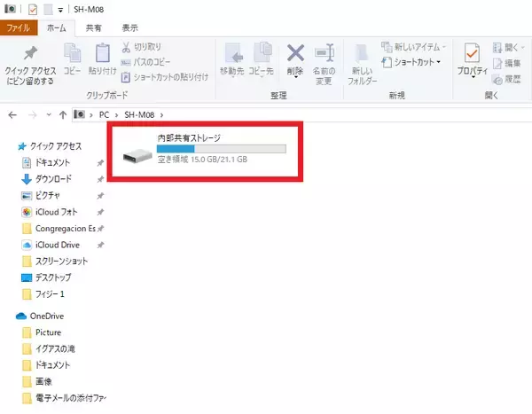Click the Edit (編集) ribbon icon
Screen dimensions: 532x414
click(x=497, y=64)
